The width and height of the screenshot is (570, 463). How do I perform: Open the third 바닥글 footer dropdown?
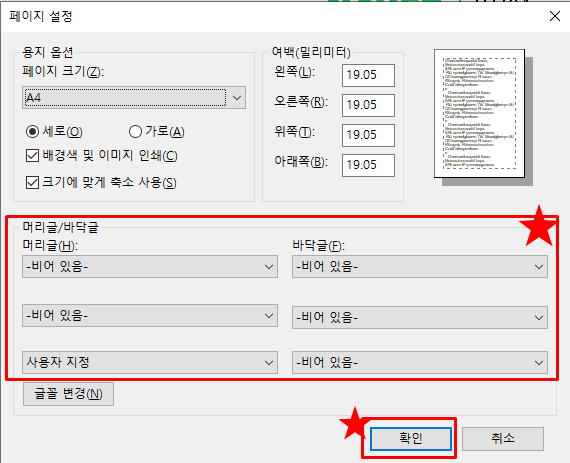click(x=420, y=362)
